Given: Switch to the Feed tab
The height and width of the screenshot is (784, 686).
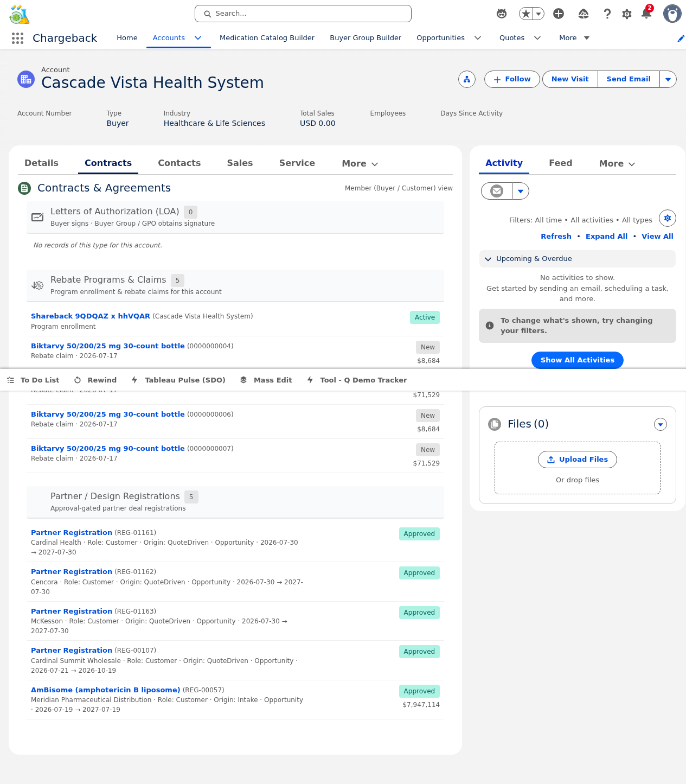Looking at the screenshot, I should click(561, 163).
